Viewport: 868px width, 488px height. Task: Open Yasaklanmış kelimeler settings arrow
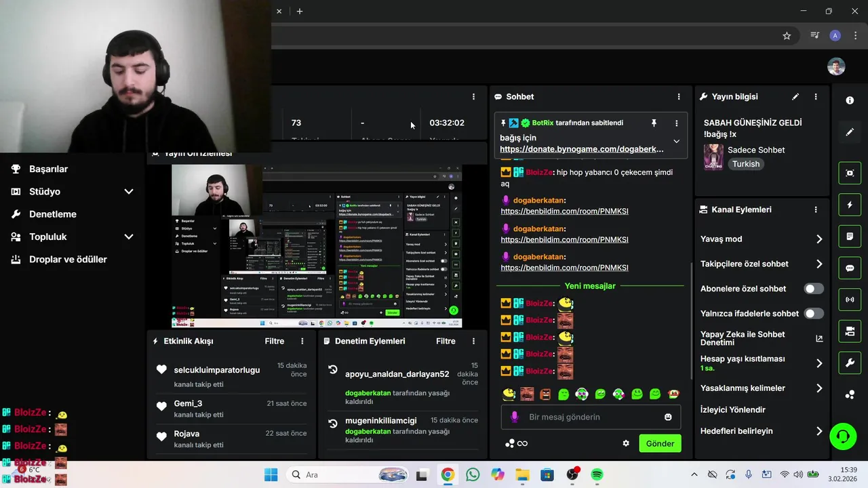pos(819,388)
